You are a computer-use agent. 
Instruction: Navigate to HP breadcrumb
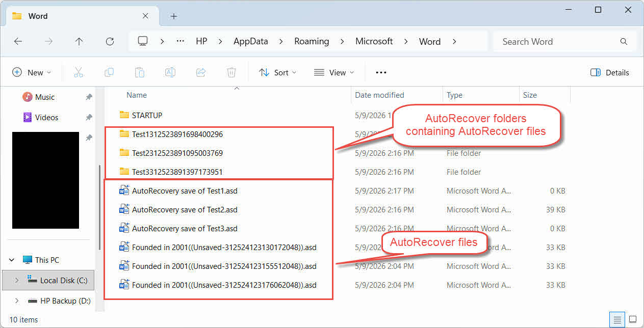point(202,42)
